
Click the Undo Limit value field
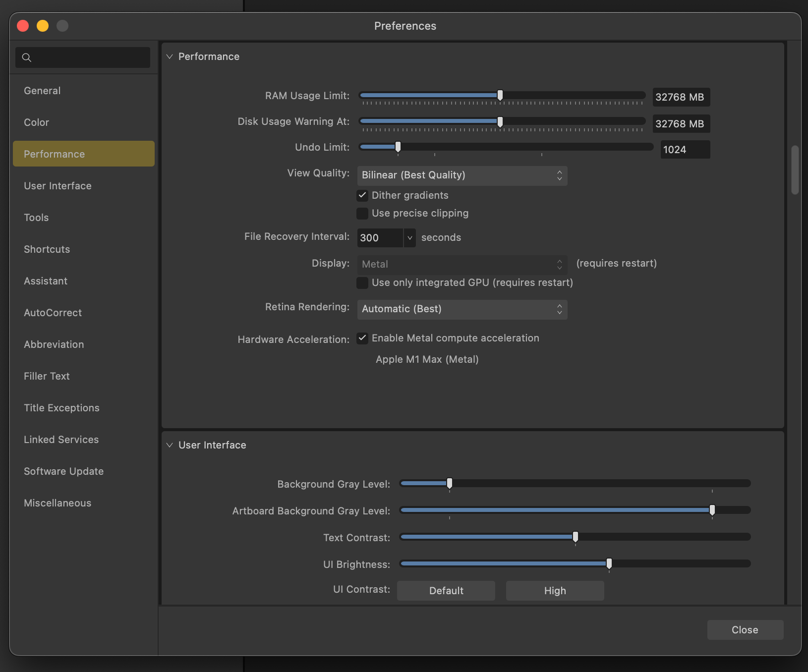[x=685, y=150]
